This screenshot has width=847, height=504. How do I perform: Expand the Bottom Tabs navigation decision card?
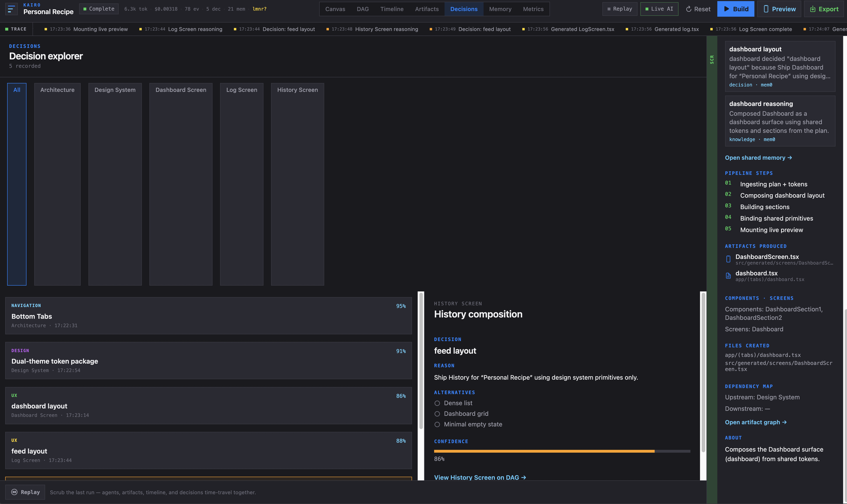(208, 315)
